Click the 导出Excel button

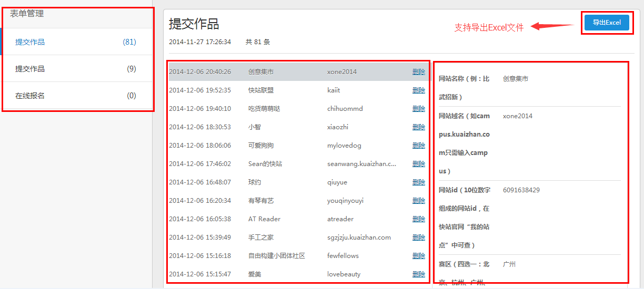[x=606, y=23]
